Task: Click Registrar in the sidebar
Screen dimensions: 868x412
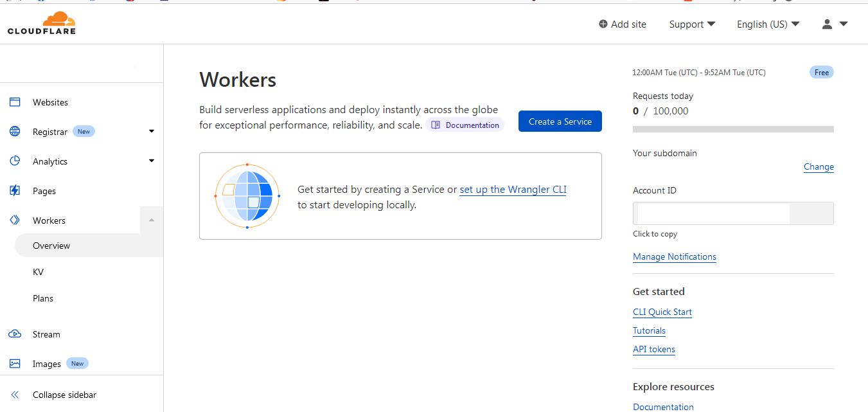Action: pyautogui.click(x=50, y=132)
